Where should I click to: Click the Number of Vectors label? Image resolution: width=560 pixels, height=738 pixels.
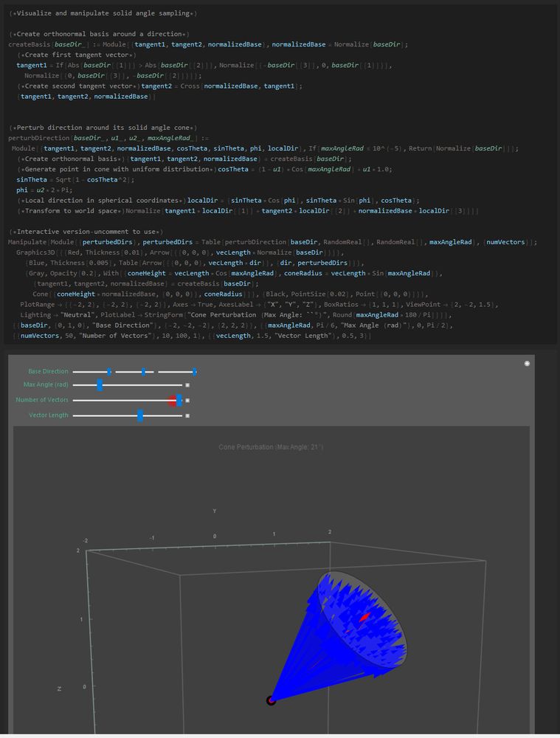click(42, 399)
